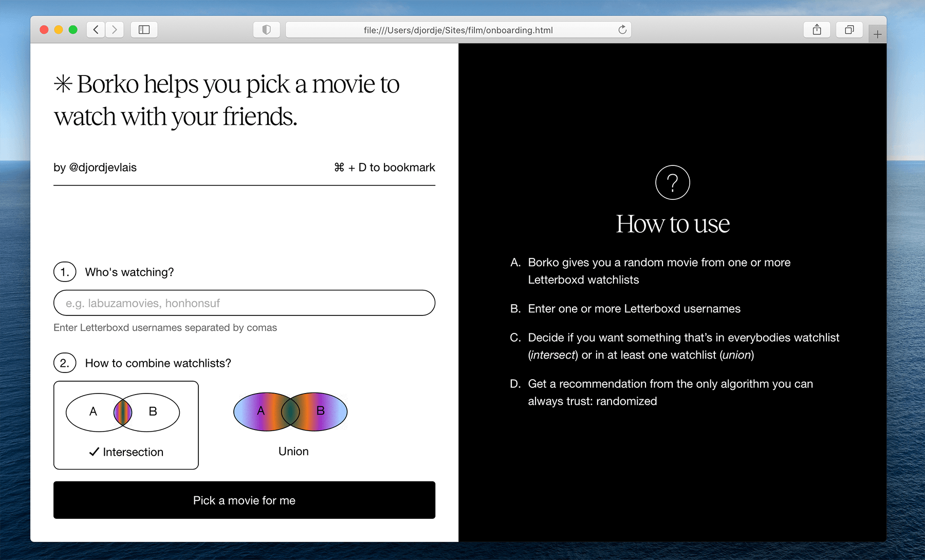Click the Safari forward arrow button
925x560 pixels.
coord(115,30)
